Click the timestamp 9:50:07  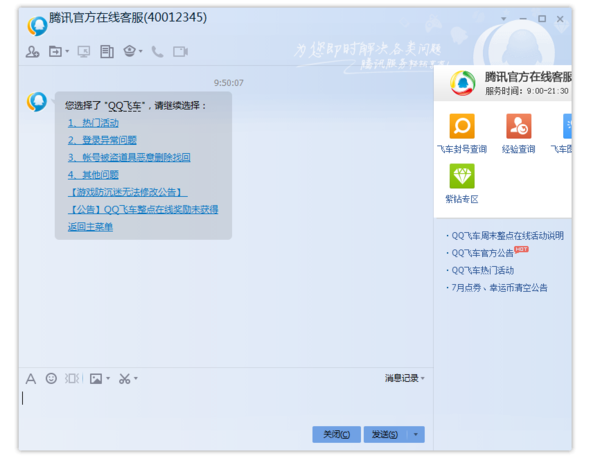pyautogui.click(x=228, y=83)
